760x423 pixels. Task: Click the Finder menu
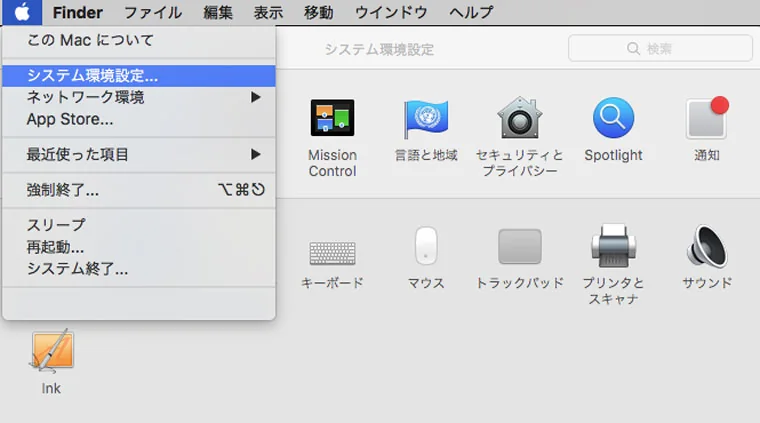click(x=78, y=12)
